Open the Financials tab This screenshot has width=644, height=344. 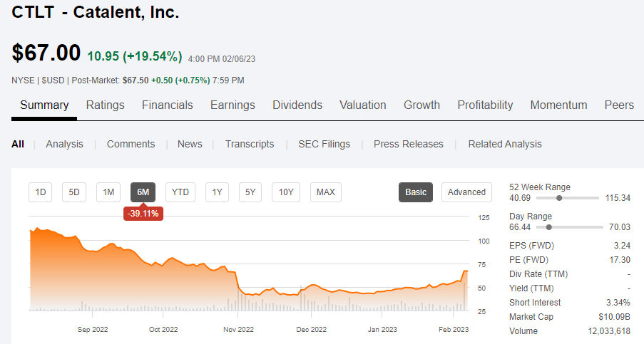coord(167,105)
